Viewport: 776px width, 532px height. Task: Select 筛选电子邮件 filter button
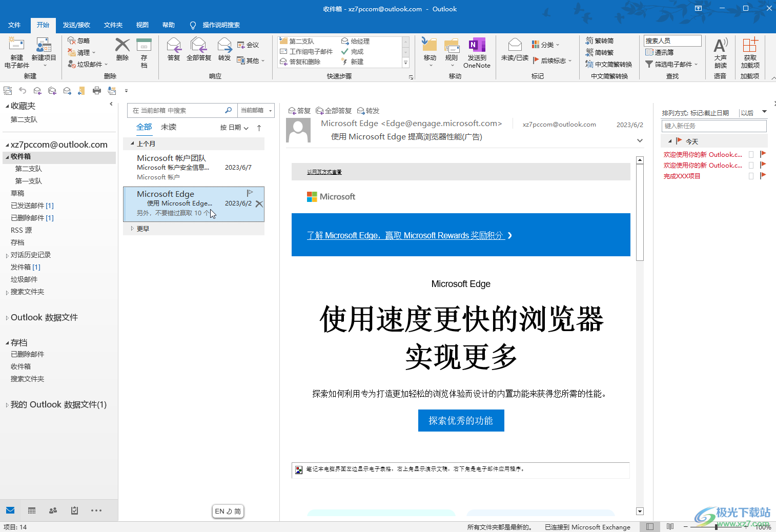tap(671, 64)
